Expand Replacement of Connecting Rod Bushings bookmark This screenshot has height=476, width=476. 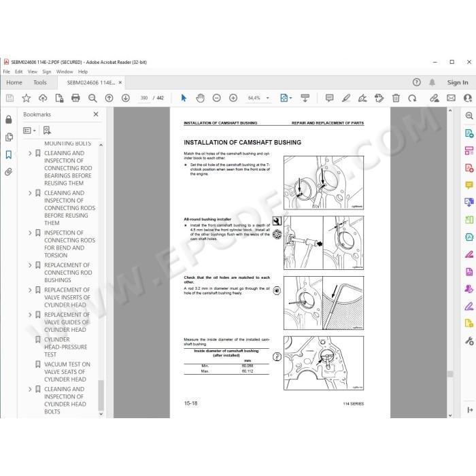(30, 265)
